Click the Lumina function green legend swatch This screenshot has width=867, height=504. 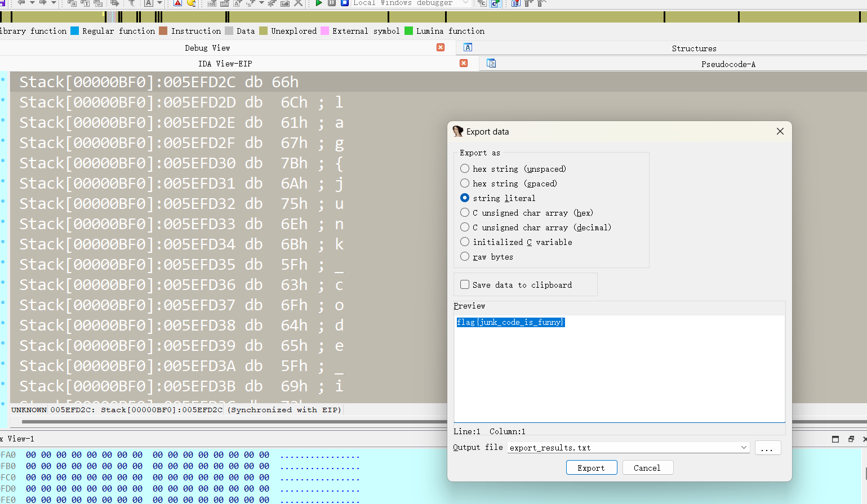[x=408, y=31]
